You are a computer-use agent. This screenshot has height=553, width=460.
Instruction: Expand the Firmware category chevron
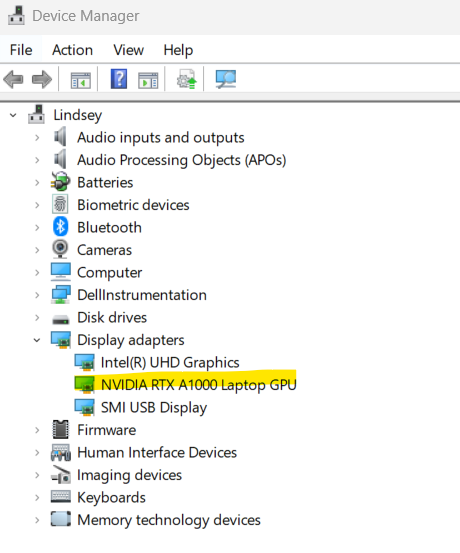pos(37,430)
